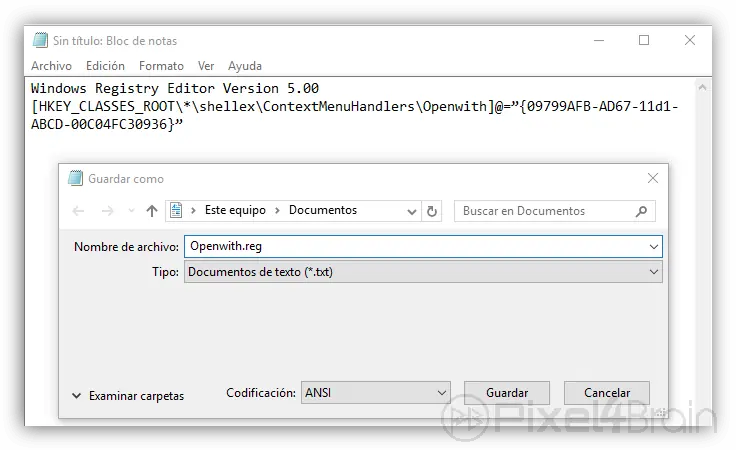Click the up arrow to go to parent folder

coord(152,211)
